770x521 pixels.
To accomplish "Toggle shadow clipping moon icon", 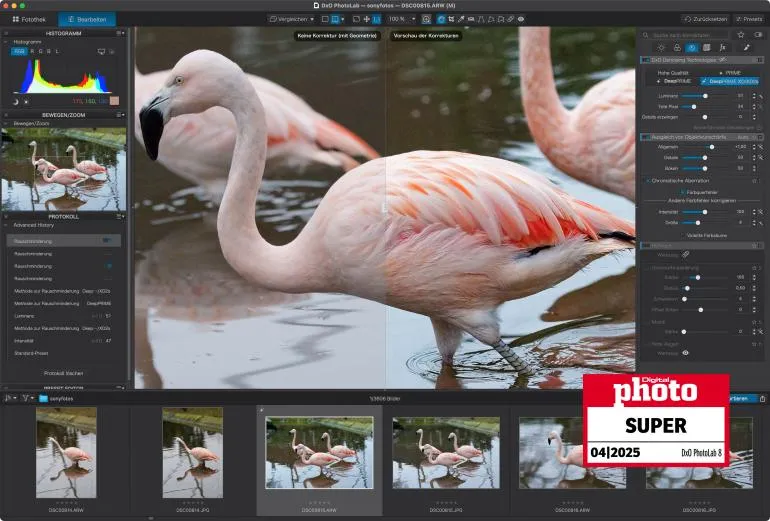I will coord(16,102).
